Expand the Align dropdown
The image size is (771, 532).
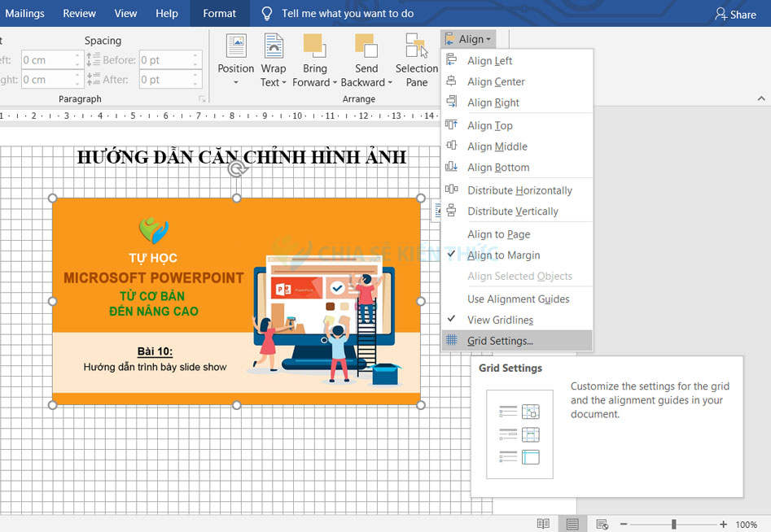(468, 39)
